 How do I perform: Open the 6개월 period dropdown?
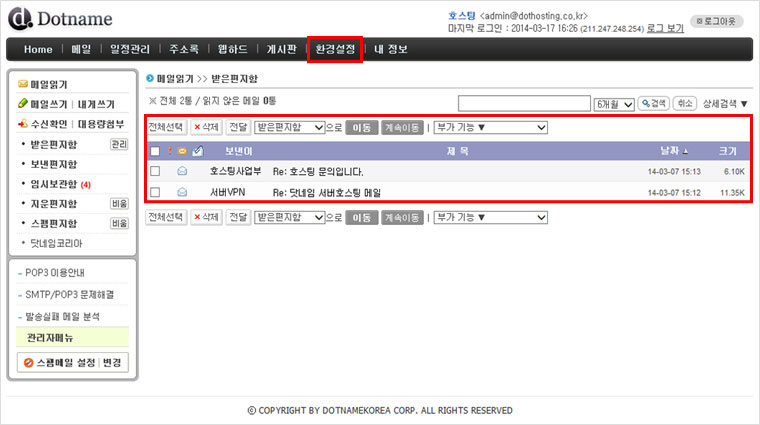tap(613, 103)
